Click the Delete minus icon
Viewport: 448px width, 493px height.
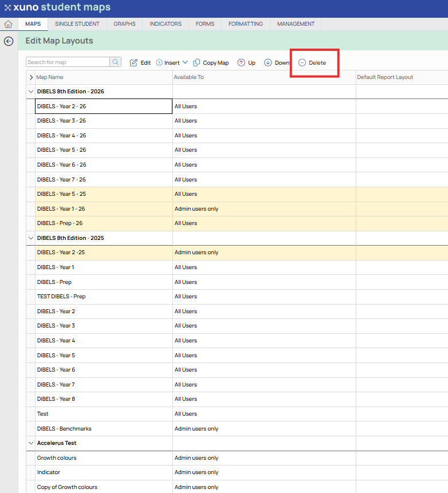tap(302, 62)
